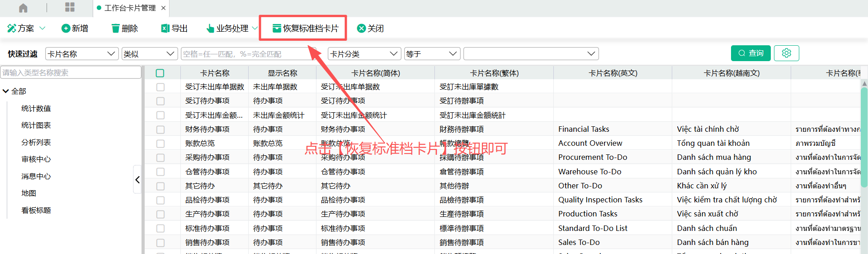Click the type name search input field
868x254 pixels.
pos(71,73)
